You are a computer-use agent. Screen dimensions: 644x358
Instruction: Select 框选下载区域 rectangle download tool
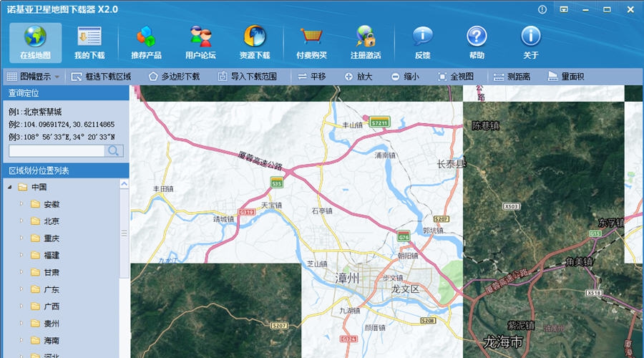click(101, 77)
